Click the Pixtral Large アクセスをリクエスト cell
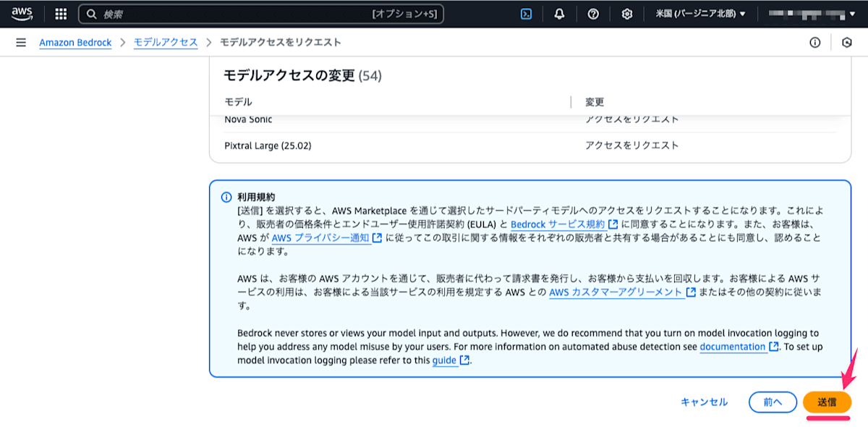The width and height of the screenshot is (868, 427). [x=632, y=145]
